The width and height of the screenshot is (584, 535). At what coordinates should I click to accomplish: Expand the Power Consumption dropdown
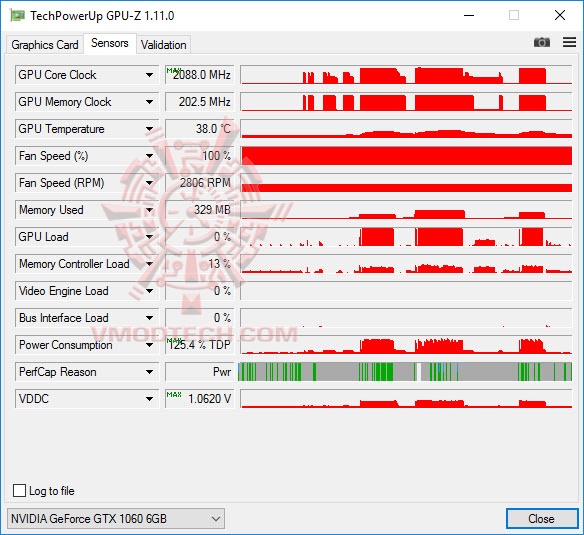coord(149,345)
